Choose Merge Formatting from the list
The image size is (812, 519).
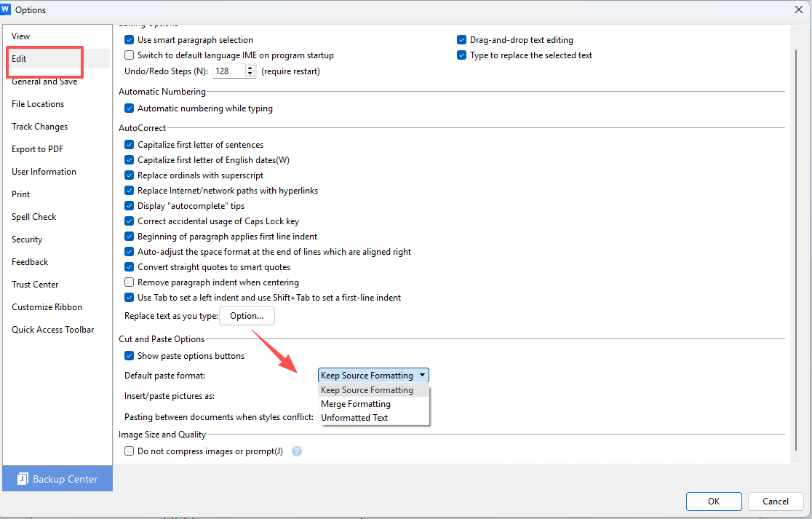pos(356,404)
